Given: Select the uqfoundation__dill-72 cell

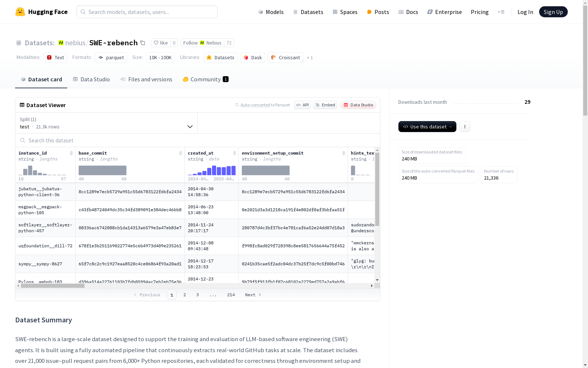Looking at the screenshot, I should tap(46, 246).
